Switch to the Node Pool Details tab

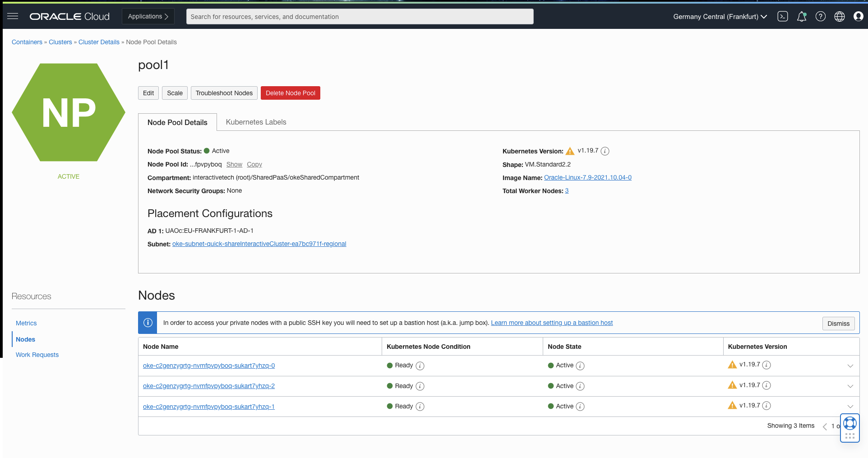[177, 122]
